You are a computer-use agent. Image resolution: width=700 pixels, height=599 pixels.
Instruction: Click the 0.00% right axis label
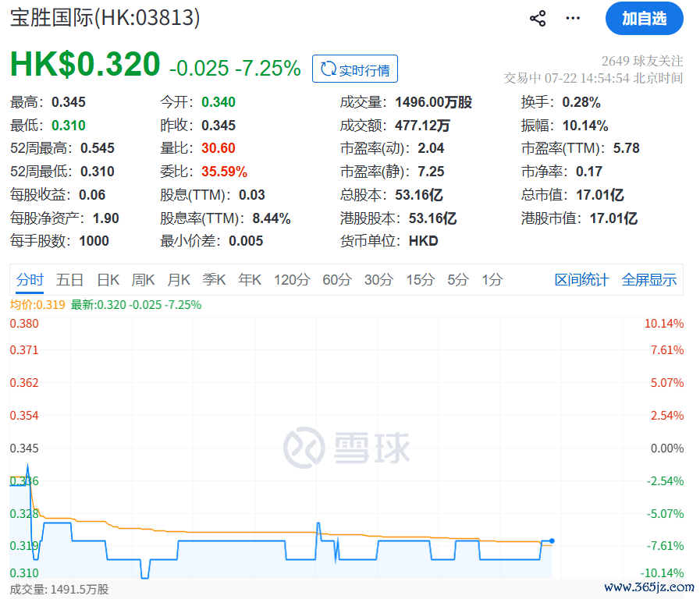pyautogui.click(x=667, y=448)
